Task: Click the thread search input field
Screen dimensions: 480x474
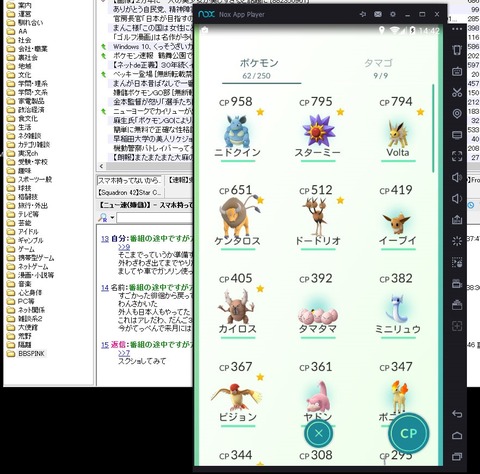Action: tap(155, 218)
